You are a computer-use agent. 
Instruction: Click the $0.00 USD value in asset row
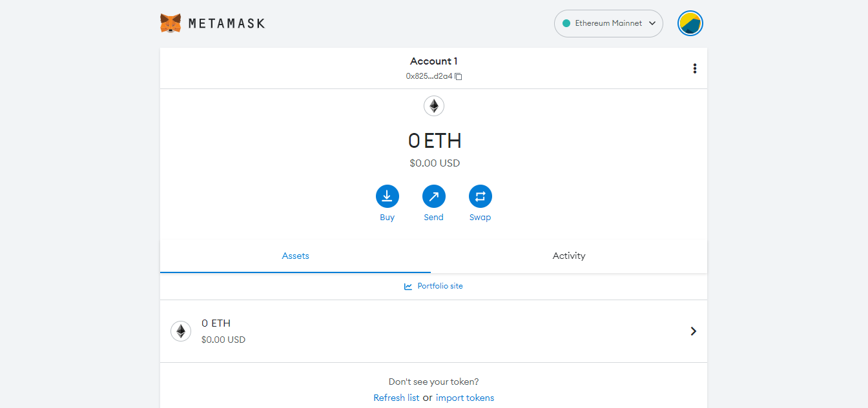tap(223, 340)
